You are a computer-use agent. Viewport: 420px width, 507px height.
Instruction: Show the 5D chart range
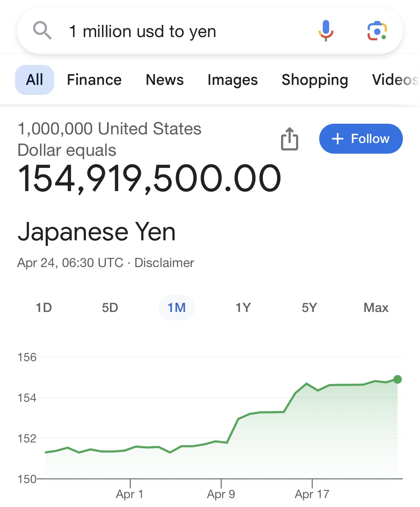(x=110, y=308)
